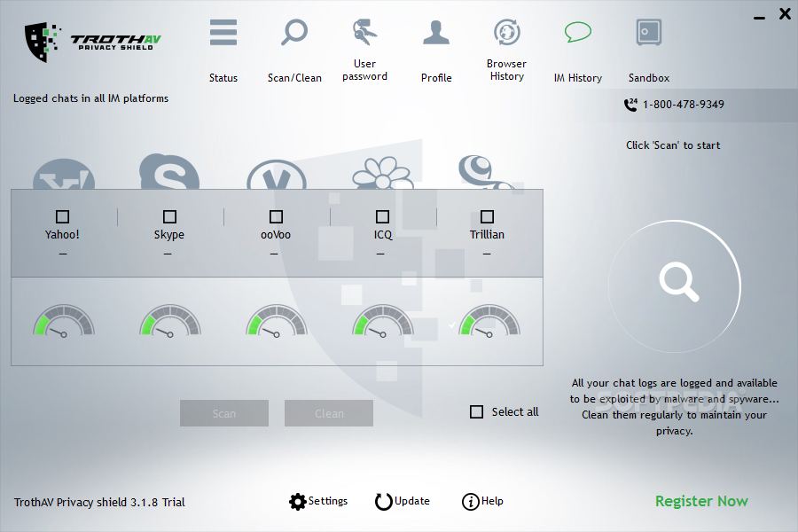Screen dimensions: 798x532
Task: Click the IM History speech bubble icon
Action: 577,32
